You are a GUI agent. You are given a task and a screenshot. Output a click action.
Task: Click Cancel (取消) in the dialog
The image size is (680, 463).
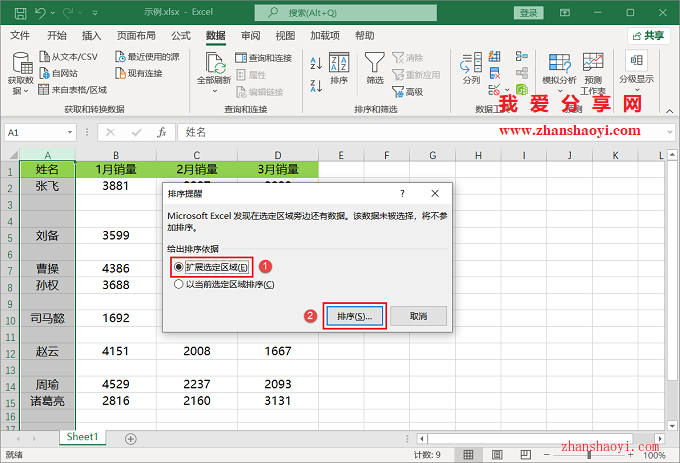[x=418, y=316]
